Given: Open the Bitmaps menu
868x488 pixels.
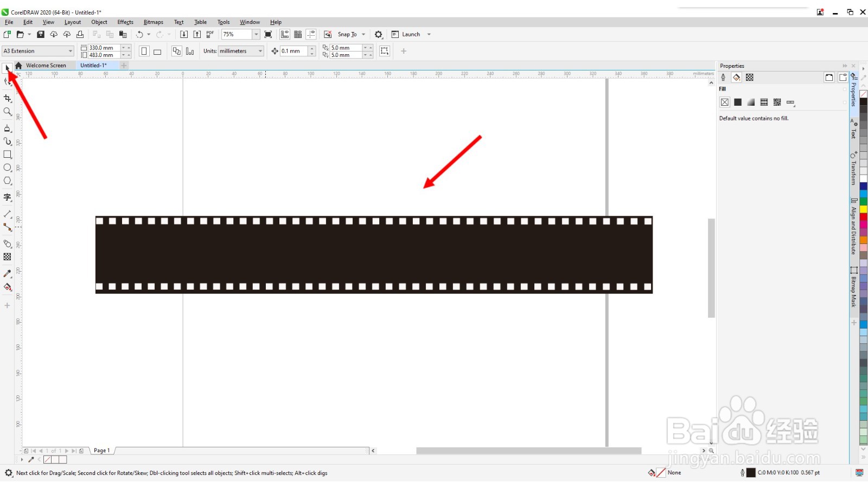Looking at the screenshot, I should (x=154, y=22).
